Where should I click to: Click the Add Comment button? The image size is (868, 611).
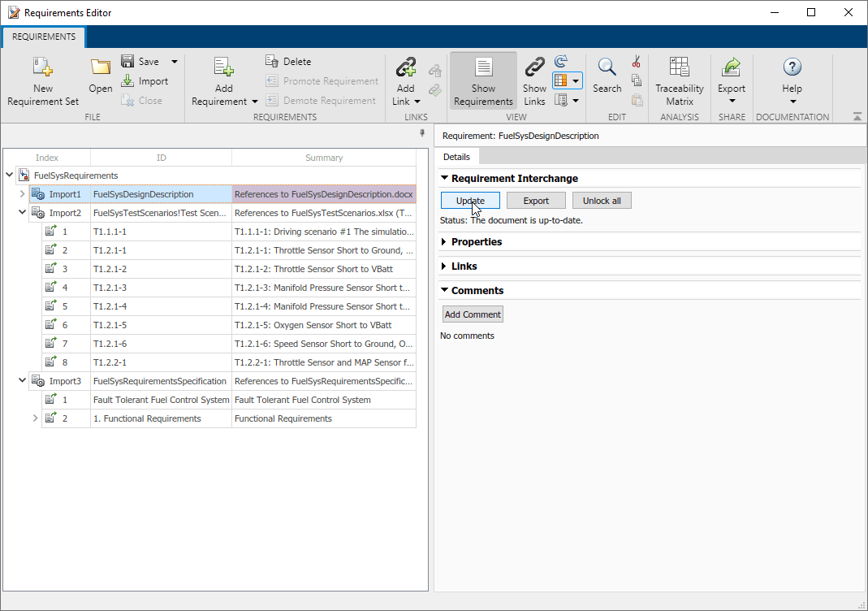tap(473, 314)
